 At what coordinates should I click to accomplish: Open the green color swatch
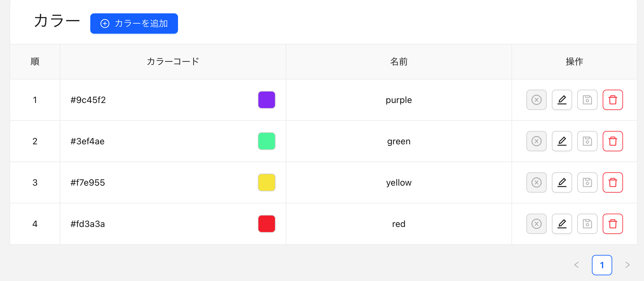point(266,141)
